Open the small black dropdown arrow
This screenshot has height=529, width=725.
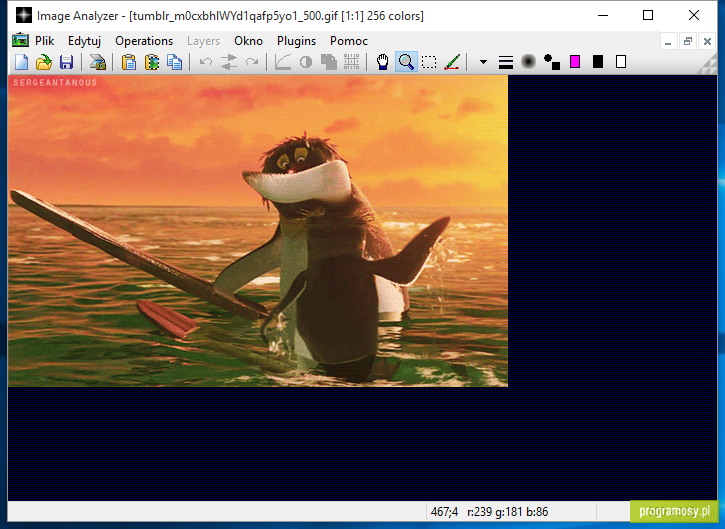483,62
